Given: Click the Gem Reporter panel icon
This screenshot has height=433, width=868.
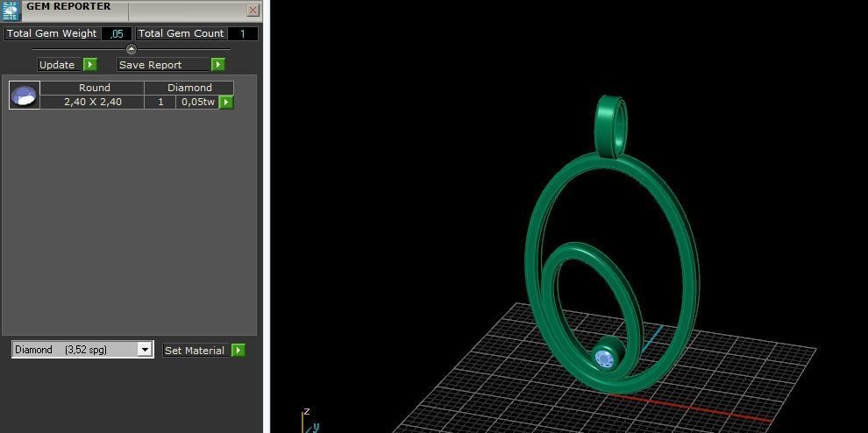Looking at the screenshot, I should tap(10, 10).
